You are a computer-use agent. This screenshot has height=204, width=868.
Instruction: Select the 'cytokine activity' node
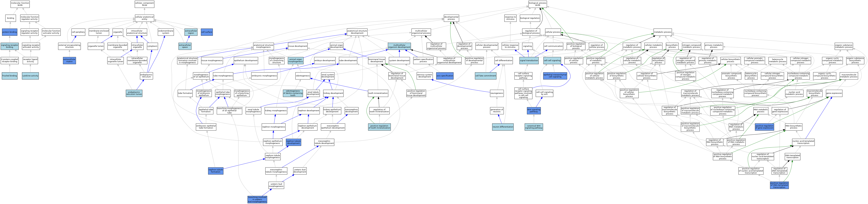(30, 76)
